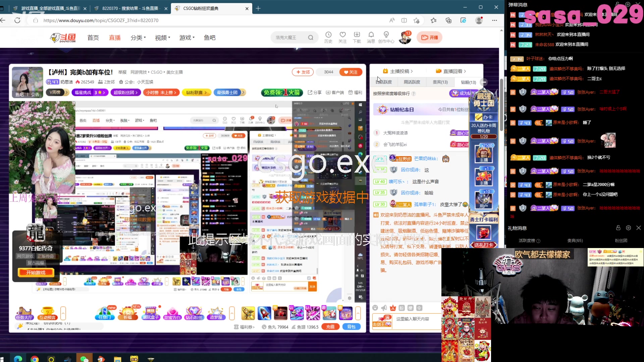Screen dimensions: 644x362
Task: Click the 背包 backpack button
Action: (x=351, y=327)
